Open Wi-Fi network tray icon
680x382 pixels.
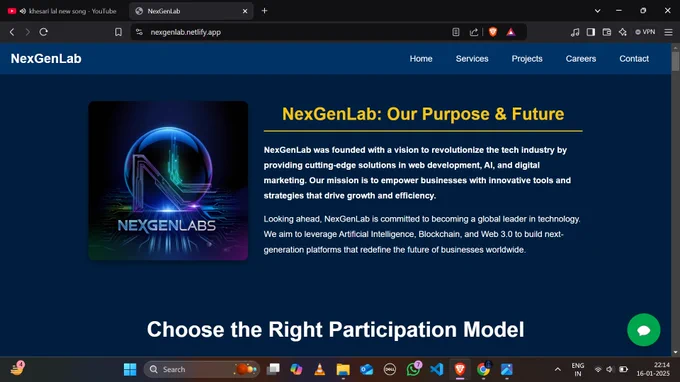coord(598,369)
